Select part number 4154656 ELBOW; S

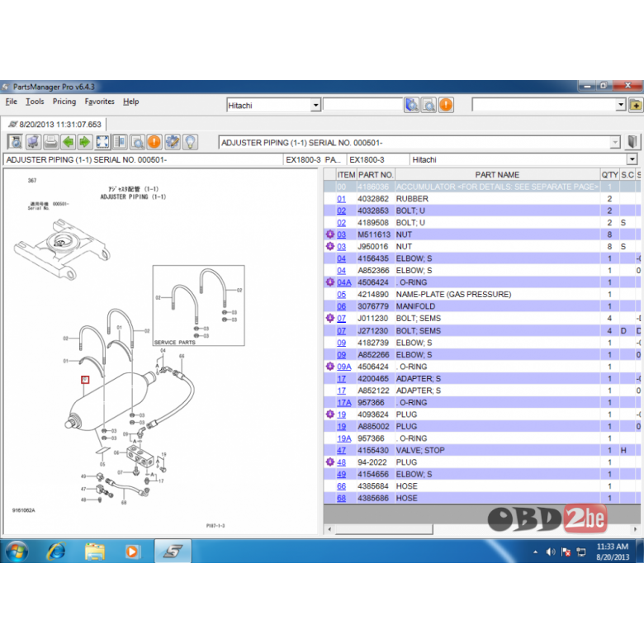pos(373,474)
